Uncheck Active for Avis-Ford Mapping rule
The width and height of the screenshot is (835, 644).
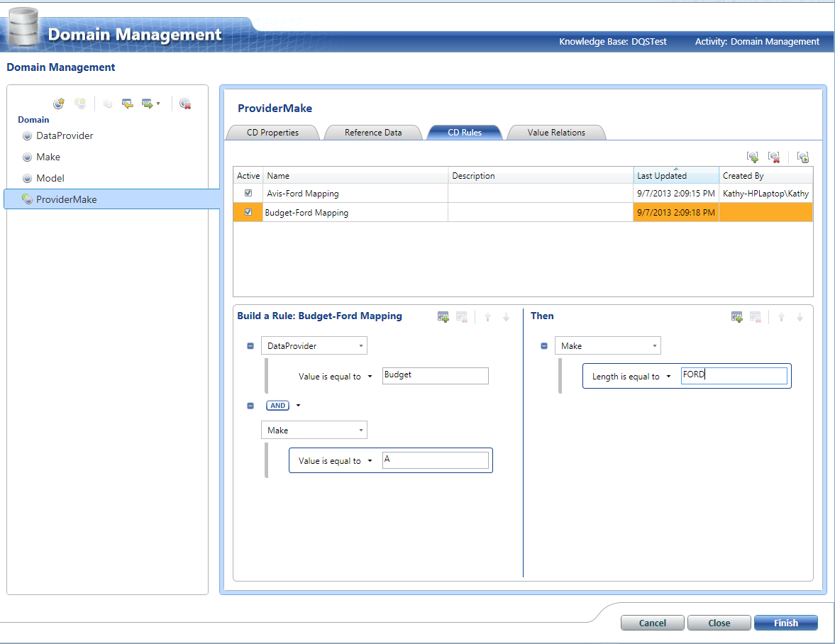248,193
